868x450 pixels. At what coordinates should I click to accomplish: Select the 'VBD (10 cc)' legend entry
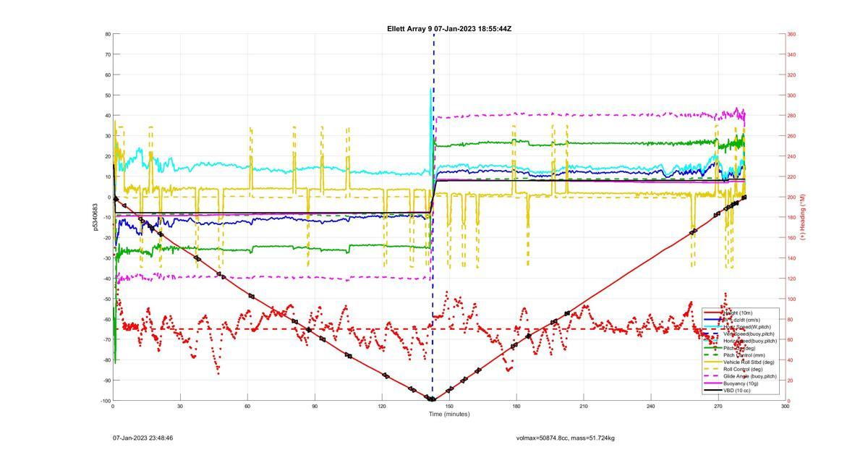coord(739,391)
